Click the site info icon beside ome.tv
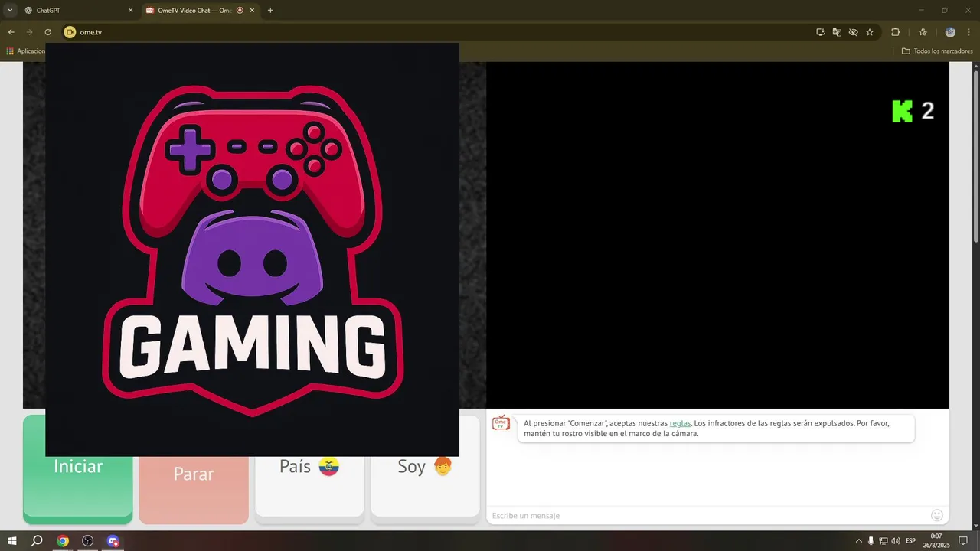The image size is (980, 551). 70,32
